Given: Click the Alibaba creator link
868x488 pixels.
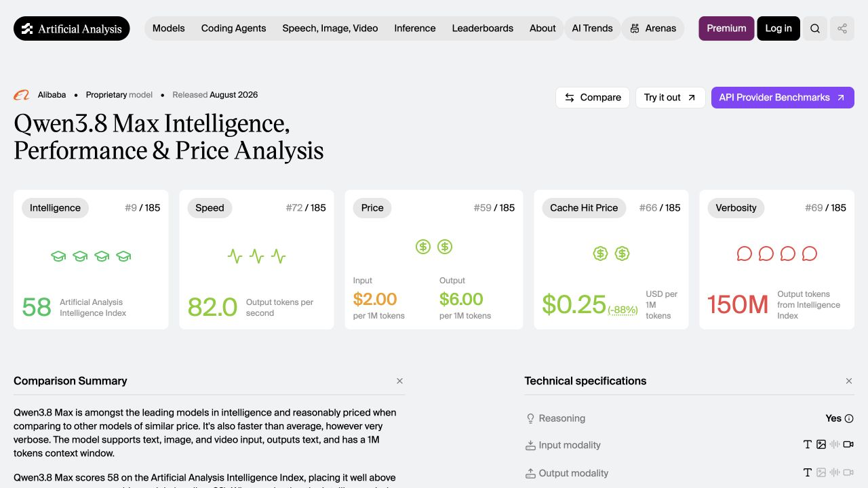Looking at the screenshot, I should [x=52, y=95].
